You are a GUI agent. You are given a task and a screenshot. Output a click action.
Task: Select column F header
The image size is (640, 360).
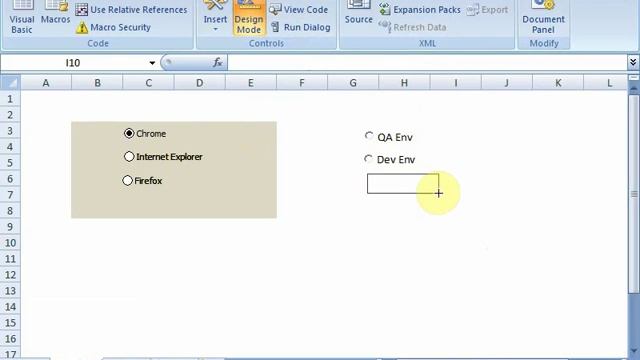pyautogui.click(x=302, y=83)
